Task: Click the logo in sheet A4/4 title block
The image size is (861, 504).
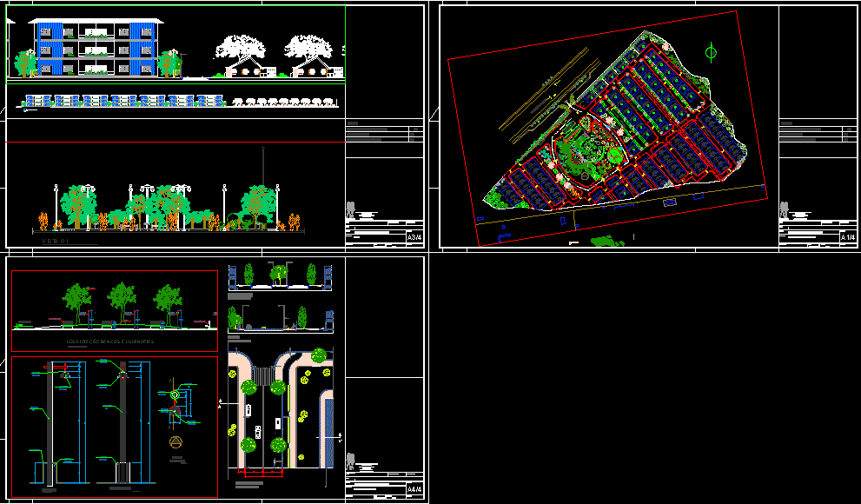Action: (350, 461)
